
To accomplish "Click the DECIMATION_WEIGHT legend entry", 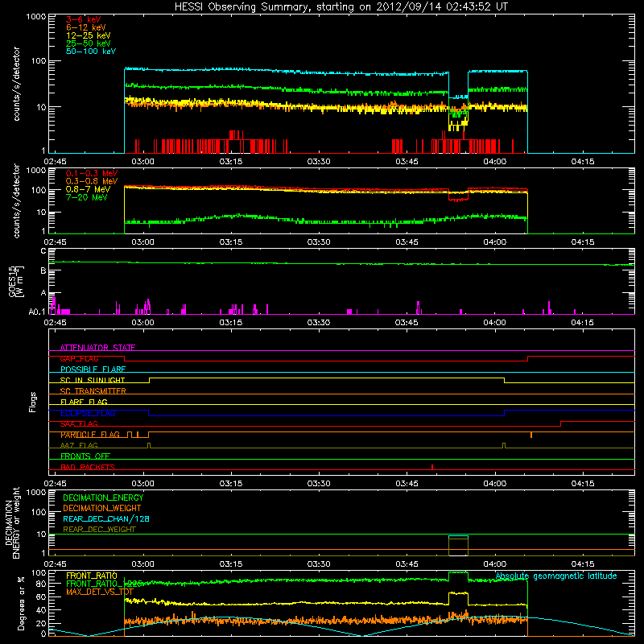I will pos(102,508).
